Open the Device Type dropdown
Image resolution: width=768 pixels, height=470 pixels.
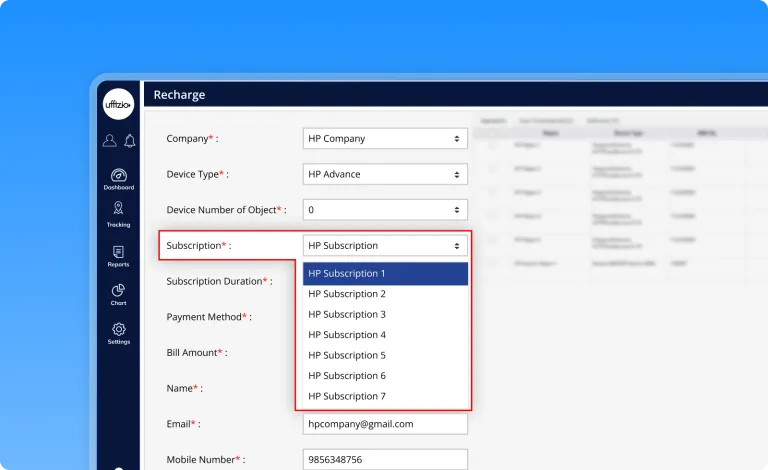click(x=385, y=174)
